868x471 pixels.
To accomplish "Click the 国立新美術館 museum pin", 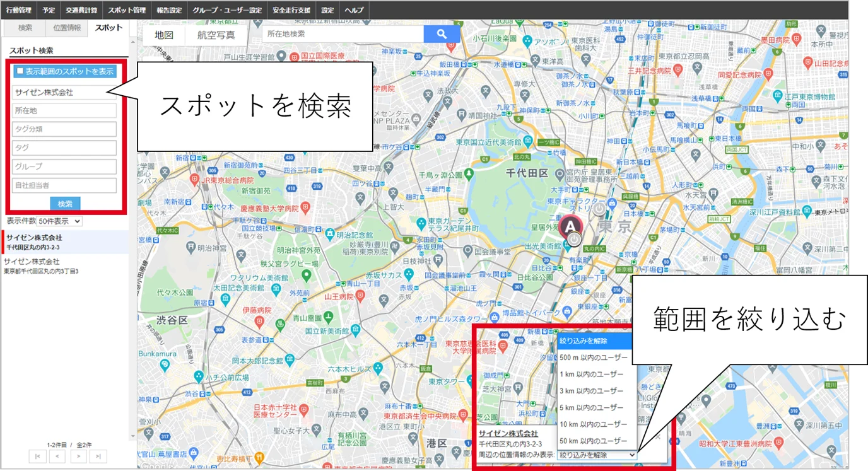I will point(356,329).
